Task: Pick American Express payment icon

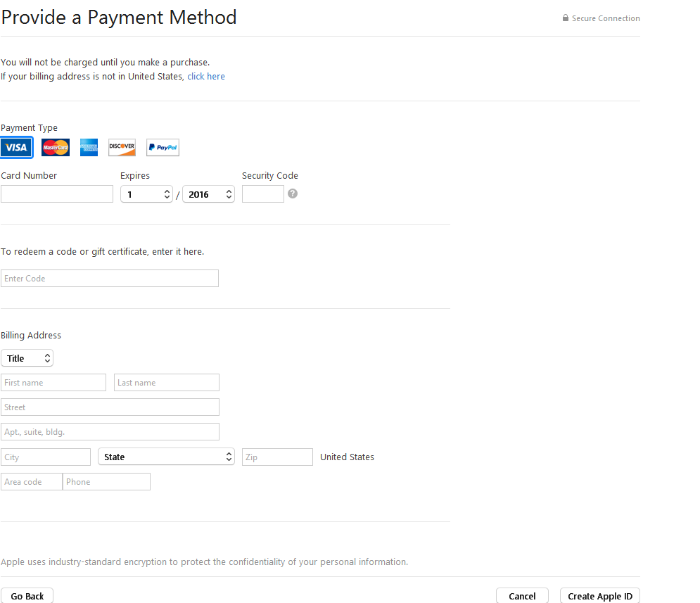Action: (89, 147)
